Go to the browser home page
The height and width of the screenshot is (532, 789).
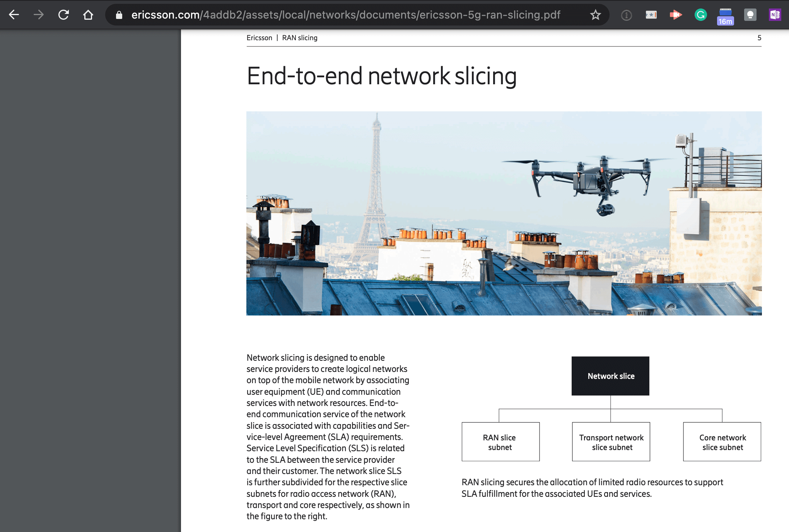tap(88, 15)
